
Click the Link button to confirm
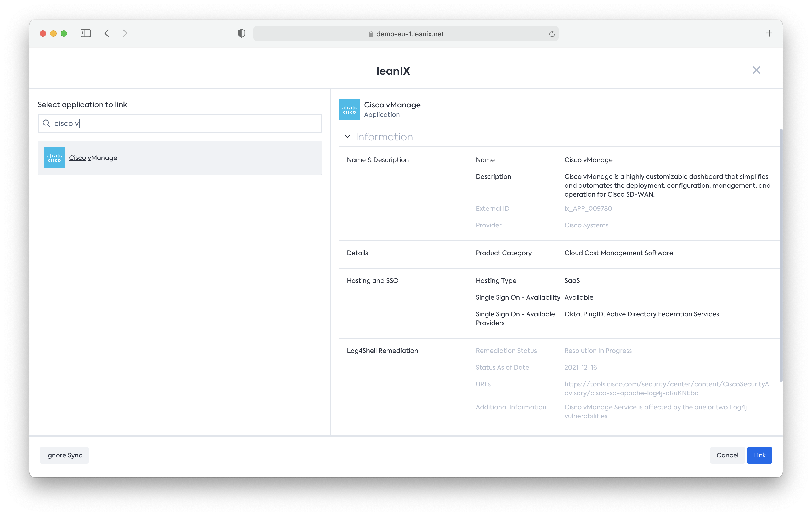(760, 455)
